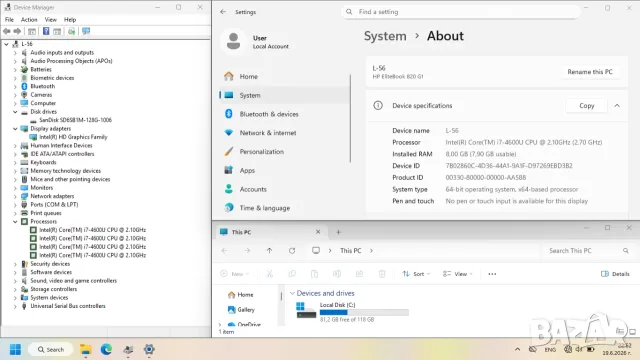The width and height of the screenshot is (640, 360).
Task: Collapse the Disk drives node
Action: click(15, 112)
